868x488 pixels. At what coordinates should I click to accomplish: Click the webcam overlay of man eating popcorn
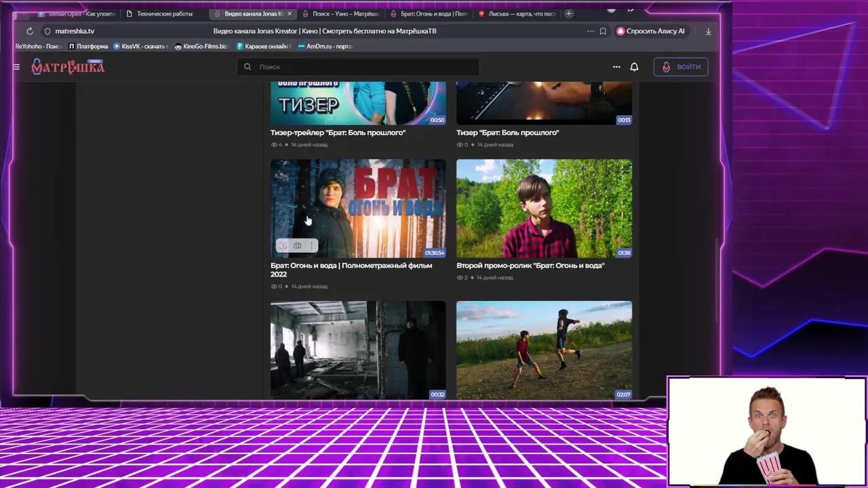pyautogui.click(x=767, y=432)
